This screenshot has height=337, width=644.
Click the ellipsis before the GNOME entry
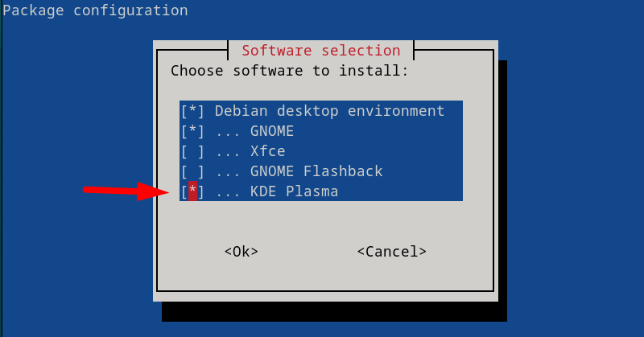coord(227,131)
